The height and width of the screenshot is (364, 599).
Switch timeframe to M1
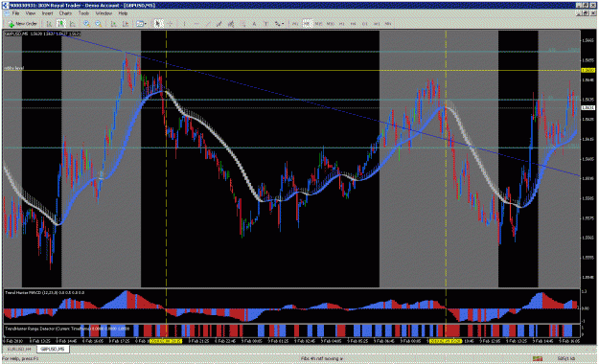[295, 24]
